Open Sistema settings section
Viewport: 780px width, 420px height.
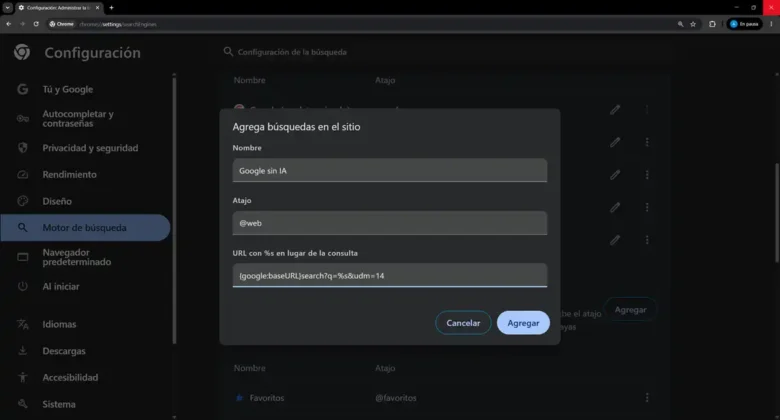tap(59, 405)
